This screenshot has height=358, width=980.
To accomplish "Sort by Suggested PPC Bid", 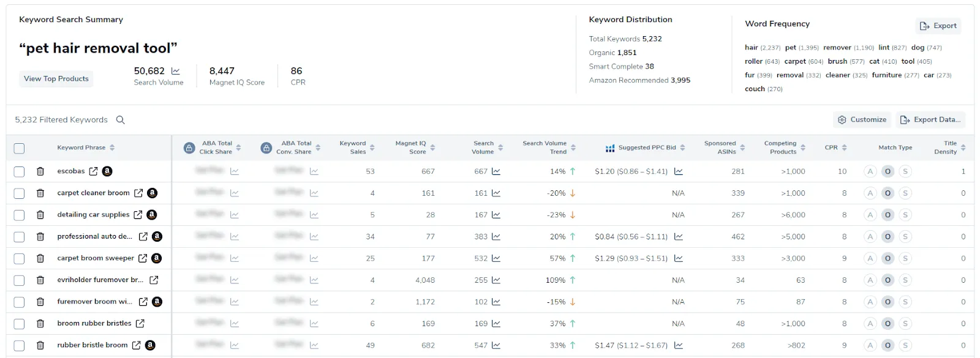I will 682,147.
